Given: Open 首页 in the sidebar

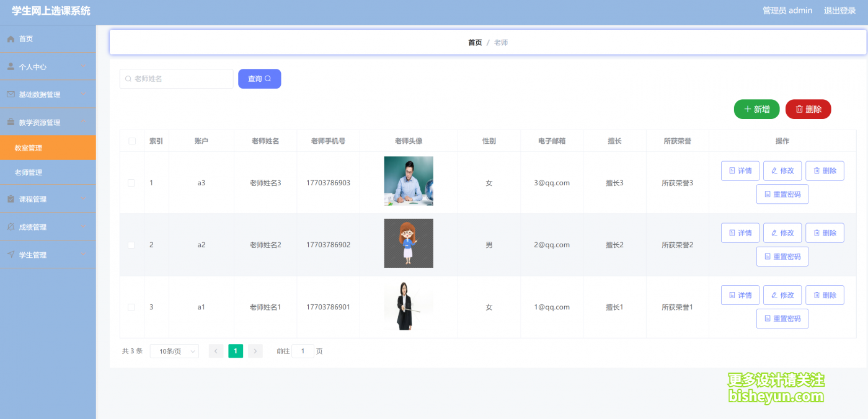Looking at the screenshot, I should 48,38.
